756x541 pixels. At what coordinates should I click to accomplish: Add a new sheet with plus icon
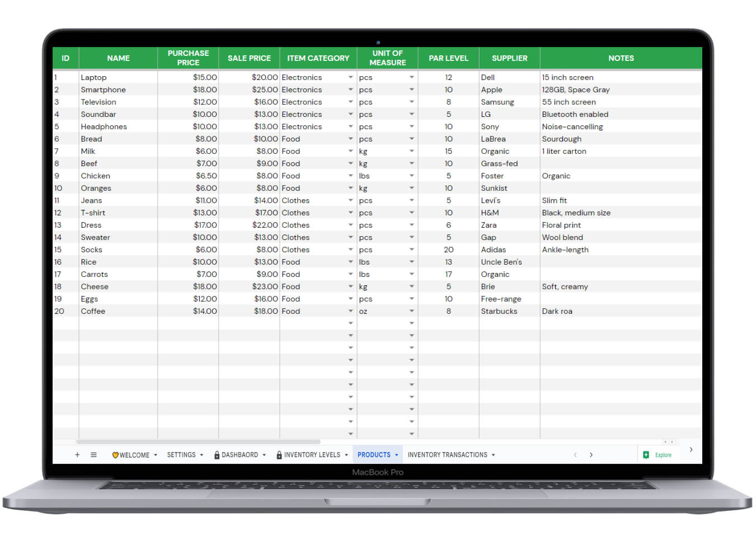[x=77, y=455]
